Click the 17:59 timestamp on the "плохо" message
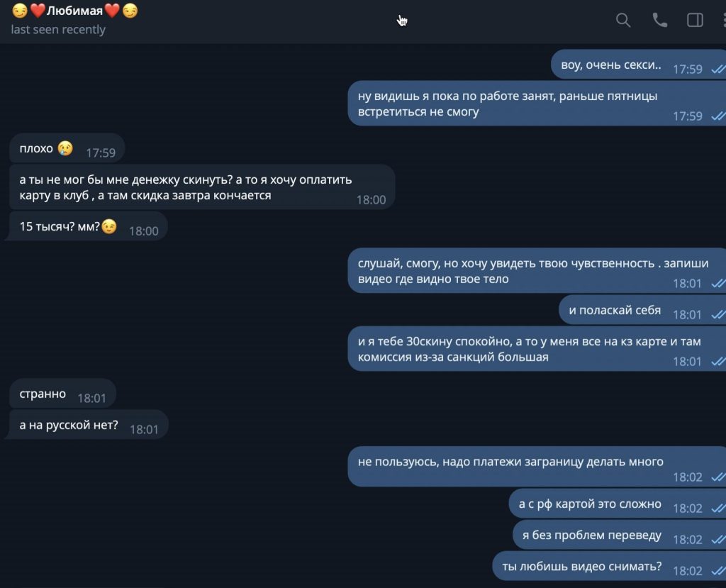This screenshot has height=588, width=726. click(101, 152)
